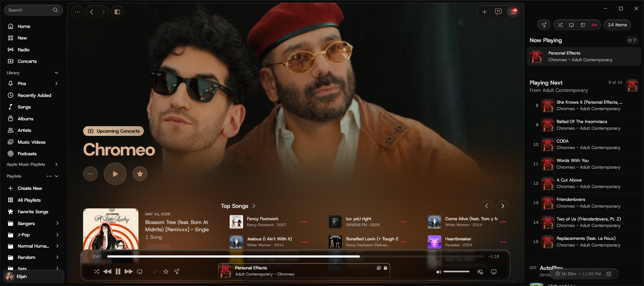This screenshot has height=286, width=644.
Task: Toggle the queue list panel button
Action: coord(513,12)
